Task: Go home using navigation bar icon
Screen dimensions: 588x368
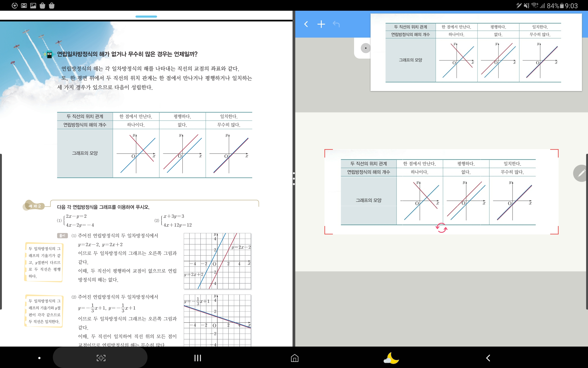Action: point(294,358)
